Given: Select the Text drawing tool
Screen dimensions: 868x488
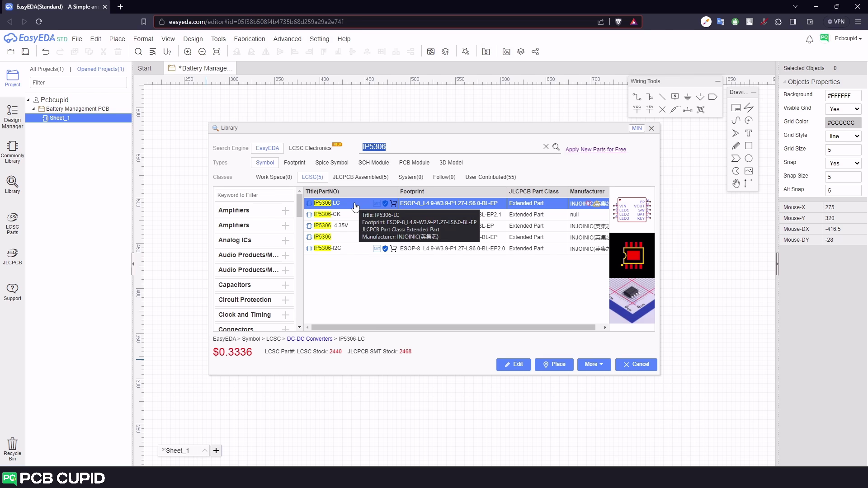Looking at the screenshot, I should click(x=749, y=133).
